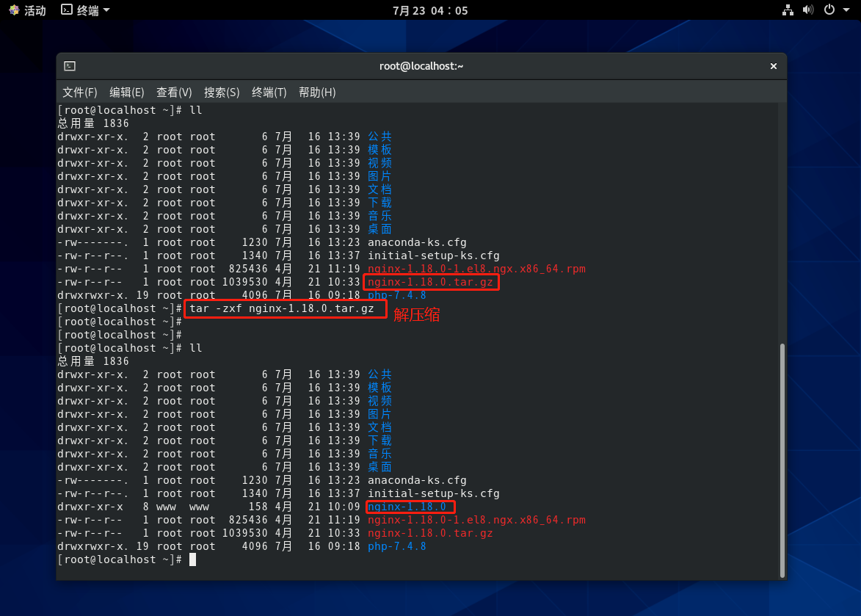
Task: Click the volume speaker icon
Action: point(807,10)
